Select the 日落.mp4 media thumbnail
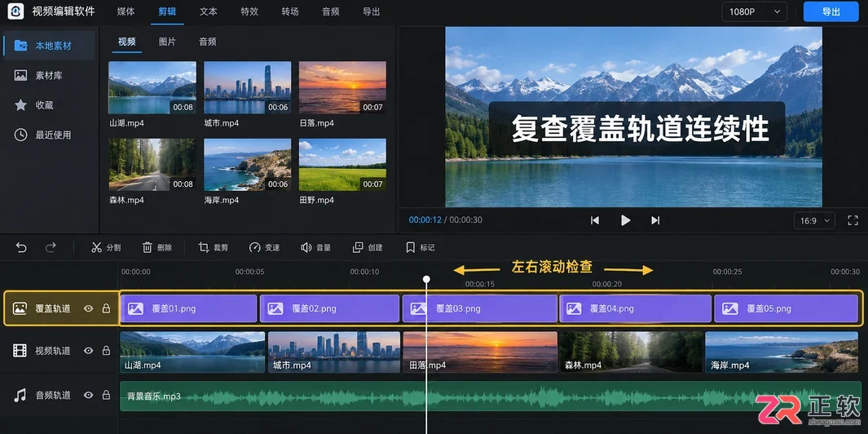Viewport: 868px width, 434px height. pyautogui.click(x=342, y=87)
